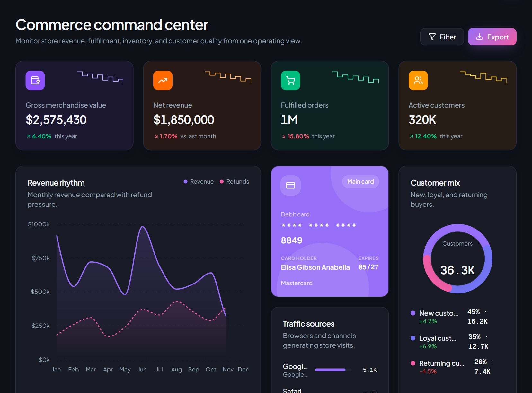The image size is (532, 393).
Task: Click the 36.3K donut total
Action: point(457,270)
